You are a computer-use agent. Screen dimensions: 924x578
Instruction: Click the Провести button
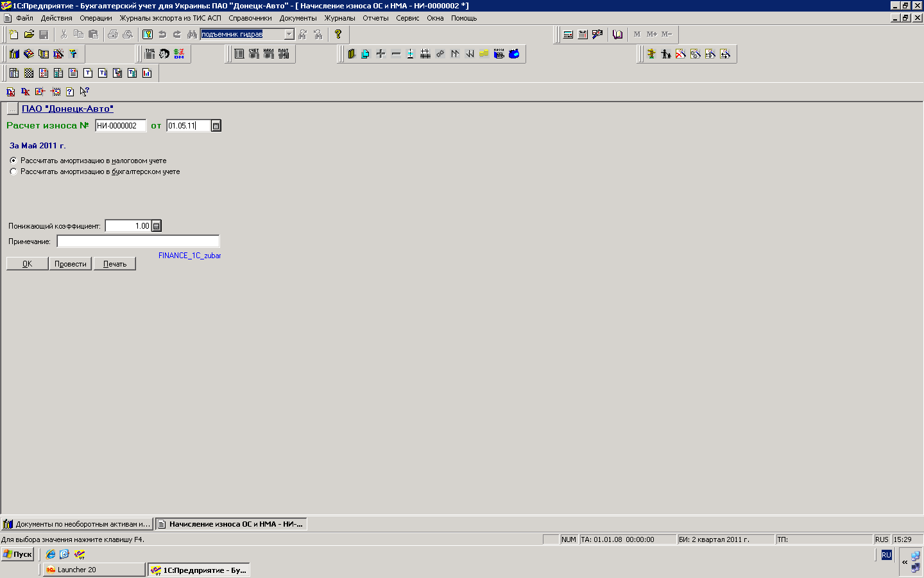[x=71, y=264]
